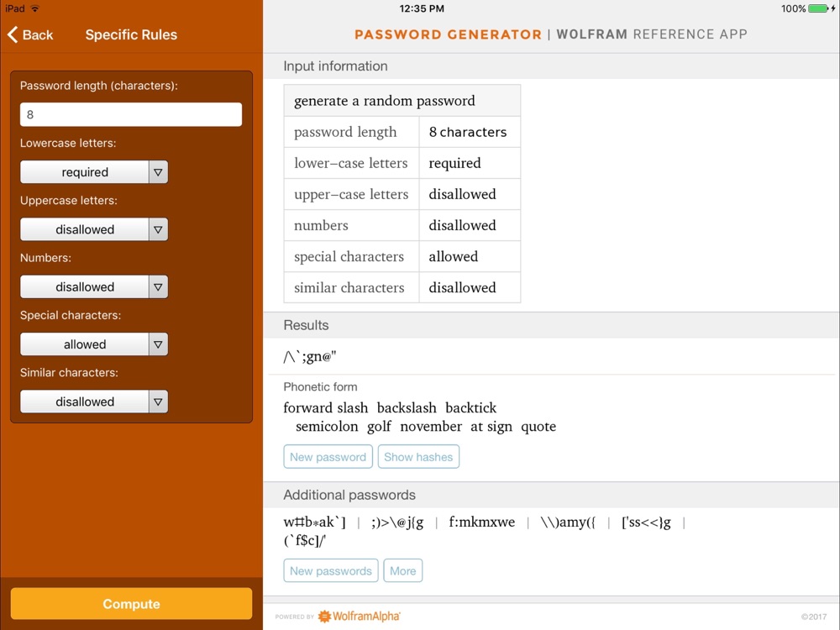
Task: Select additional password f:mkmxwe
Action: (x=482, y=522)
